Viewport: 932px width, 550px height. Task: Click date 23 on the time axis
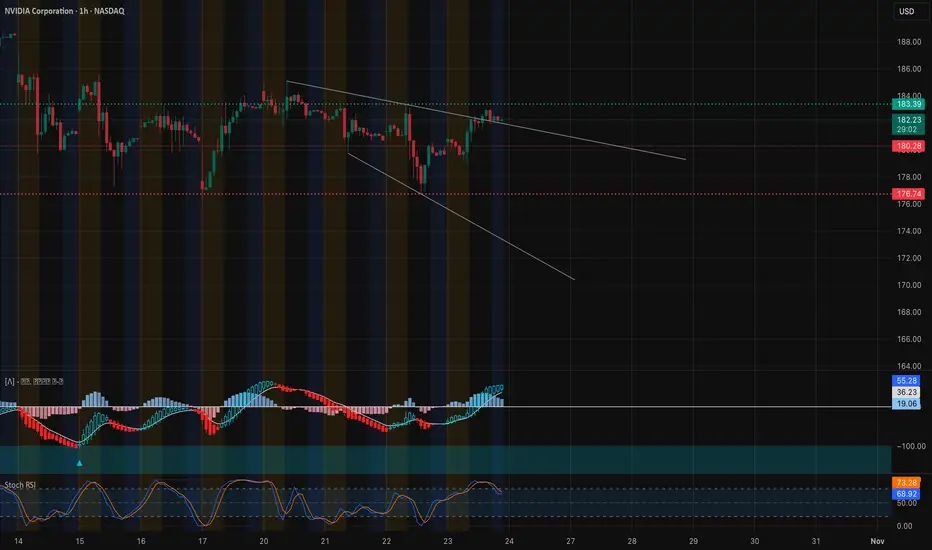pos(448,541)
